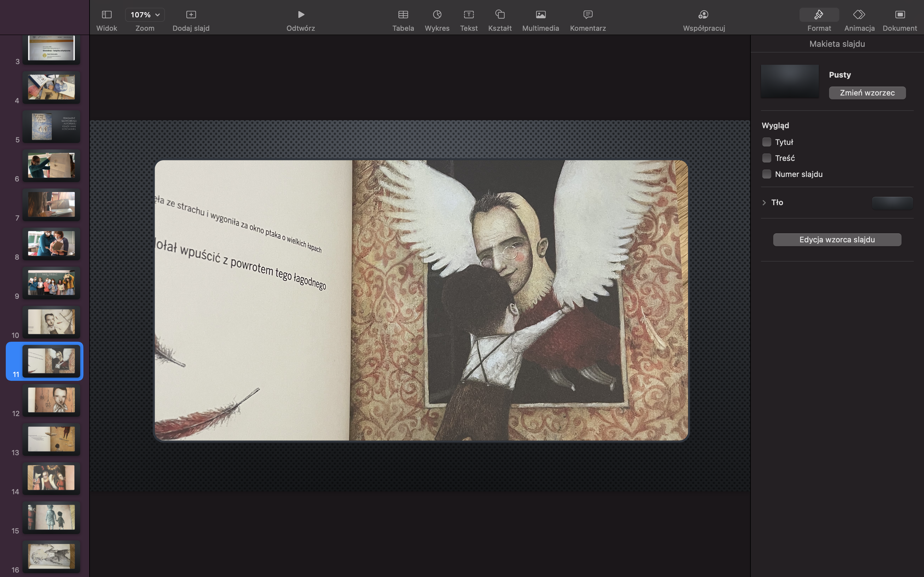
Task: Click the Współpracuj collaborate icon
Action: 703,15
